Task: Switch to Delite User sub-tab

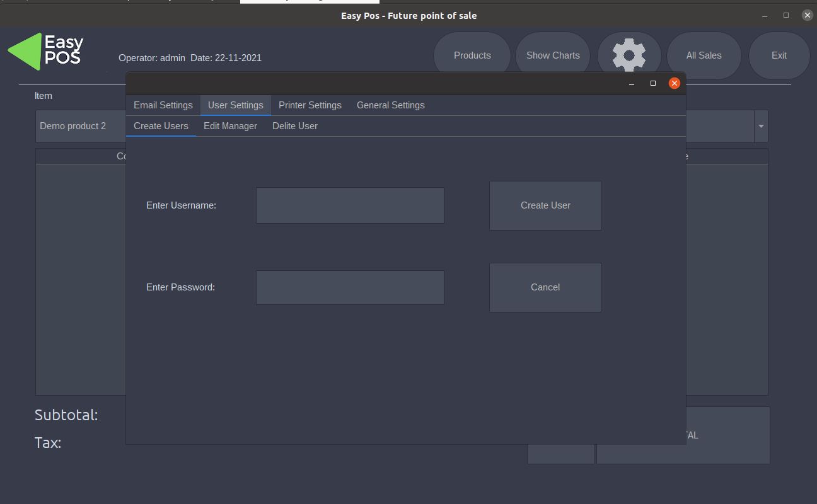Action: click(x=294, y=126)
